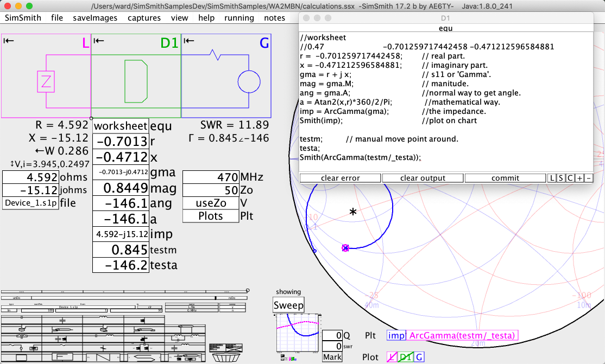
Task: Click the testa value field -146.2
Action: coord(121,265)
